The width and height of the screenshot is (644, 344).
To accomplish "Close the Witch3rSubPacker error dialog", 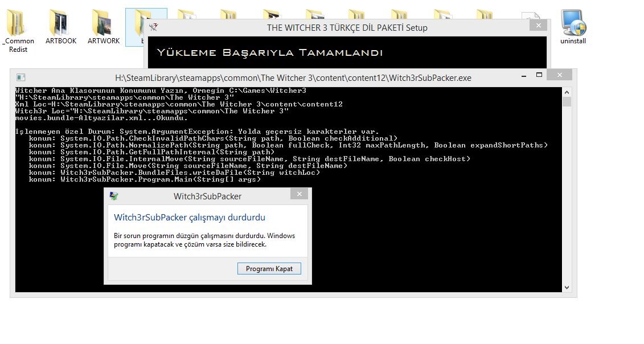I will tap(299, 194).
